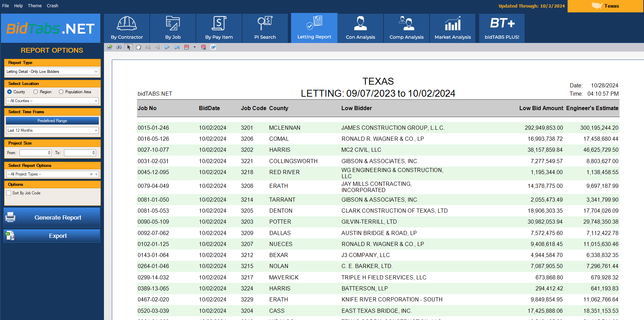
Task: Click the Texas state selector button
Action: [x=605, y=6]
